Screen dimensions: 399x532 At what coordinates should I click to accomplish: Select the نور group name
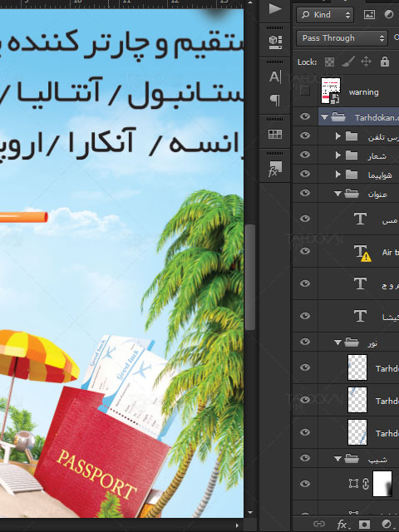[372, 343]
